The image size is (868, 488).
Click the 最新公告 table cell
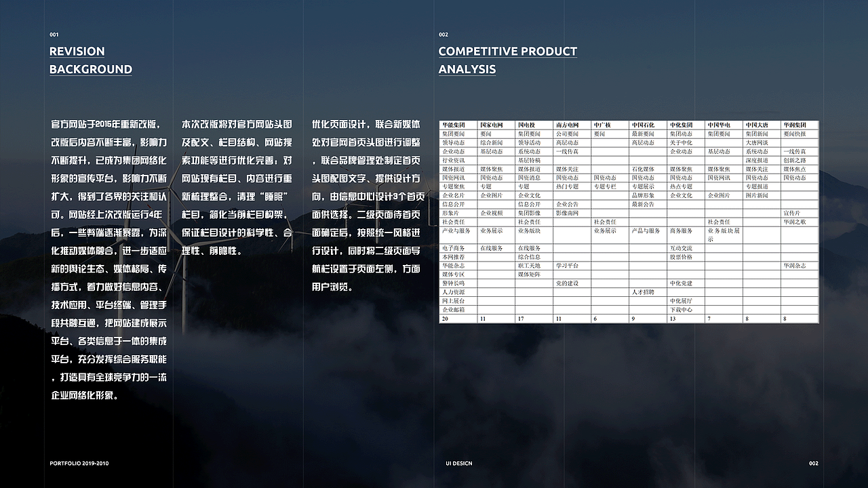tap(648, 204)
